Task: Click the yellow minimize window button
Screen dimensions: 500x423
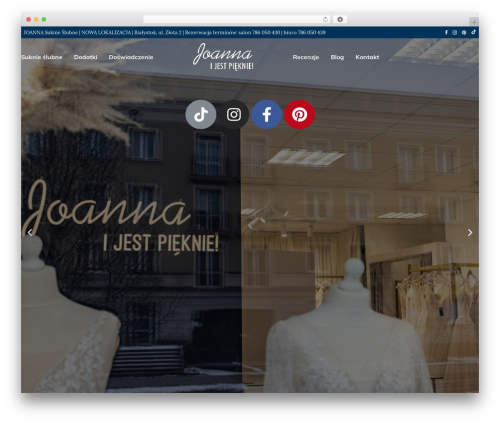Action: tap(36, 19)
